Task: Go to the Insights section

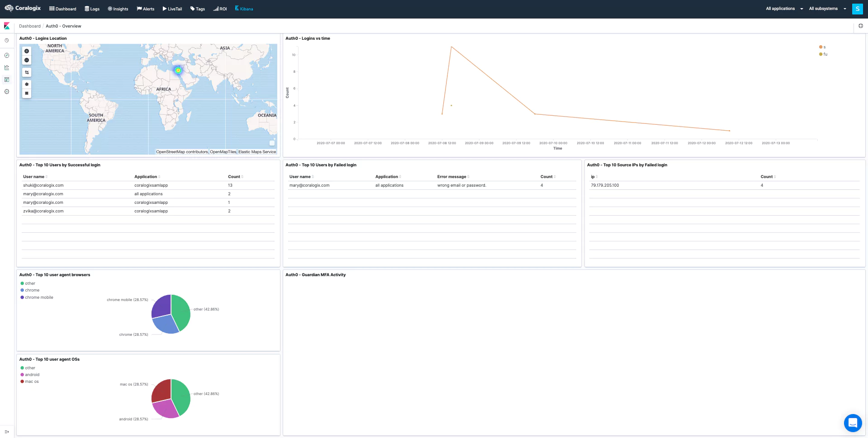Action: coord(118,9)
